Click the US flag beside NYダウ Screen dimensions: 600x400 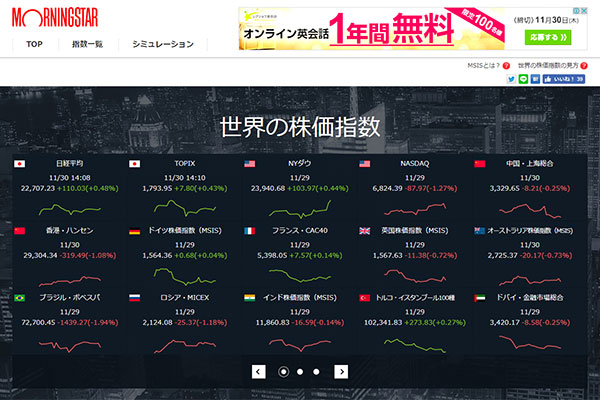pyautogui.click(x=249, y=164)
